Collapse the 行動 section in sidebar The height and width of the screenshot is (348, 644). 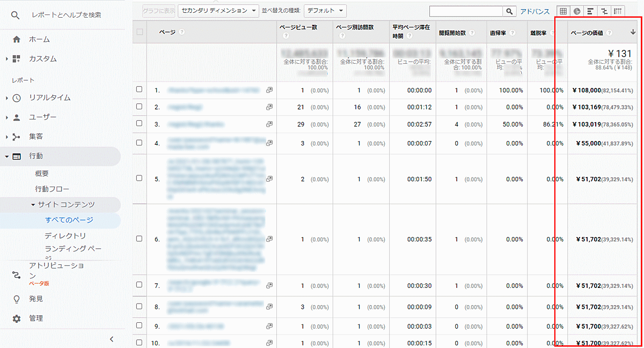click(7, 156)
